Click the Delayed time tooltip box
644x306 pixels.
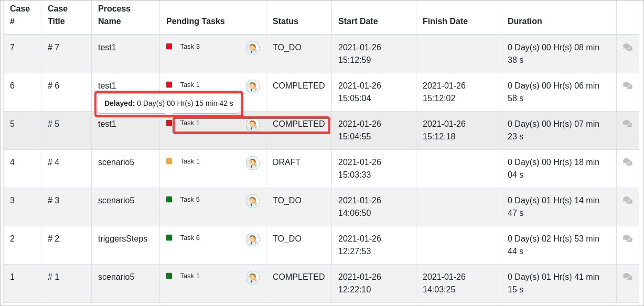168,103
